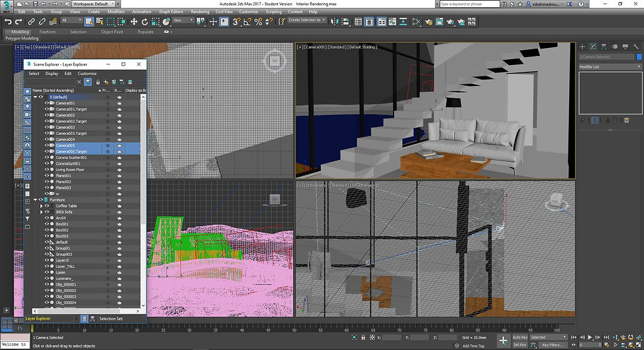The image size is (644, 350).
Task: Toggle the Selection Lock padlock in status bar
Action: click(x=363, y=337)
